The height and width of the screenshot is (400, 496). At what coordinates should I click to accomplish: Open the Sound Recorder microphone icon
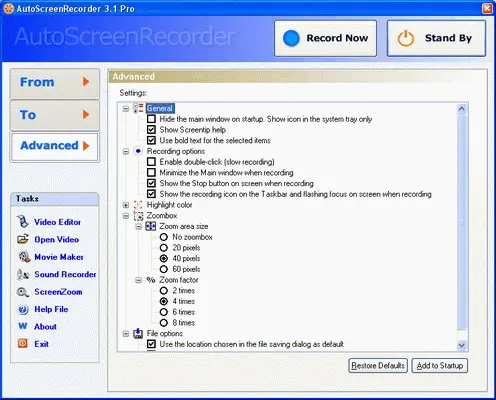pos(23,274)
